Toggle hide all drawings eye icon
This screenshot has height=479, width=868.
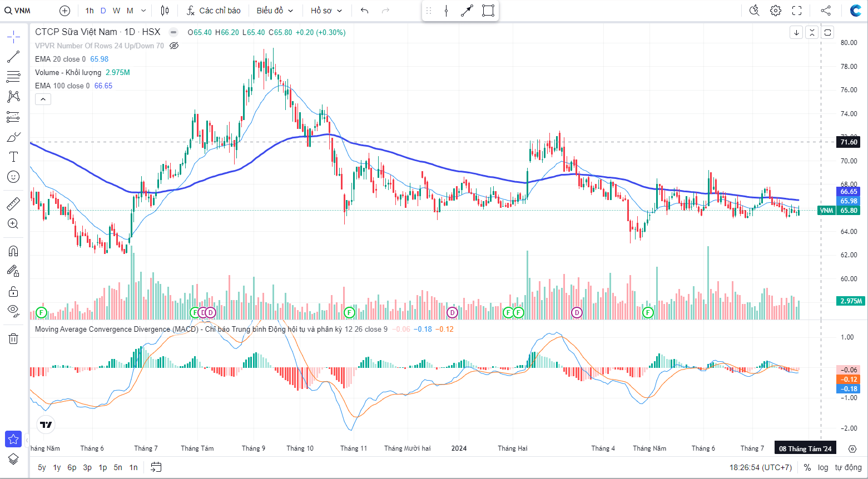(13, 310)
